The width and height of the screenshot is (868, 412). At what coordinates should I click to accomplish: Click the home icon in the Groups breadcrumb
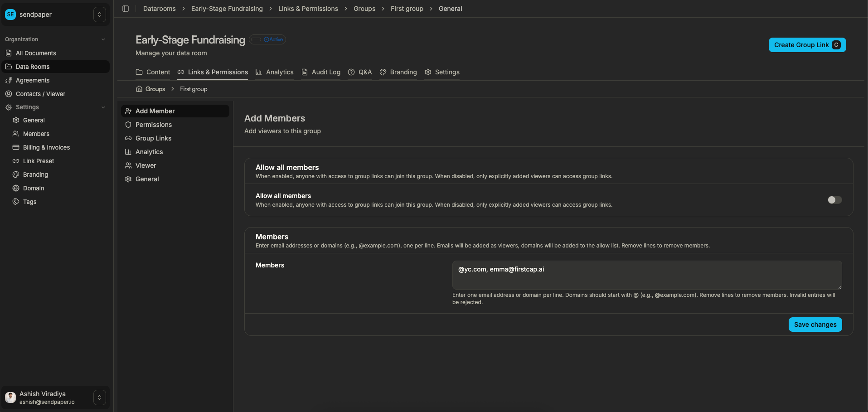(139, 89)
